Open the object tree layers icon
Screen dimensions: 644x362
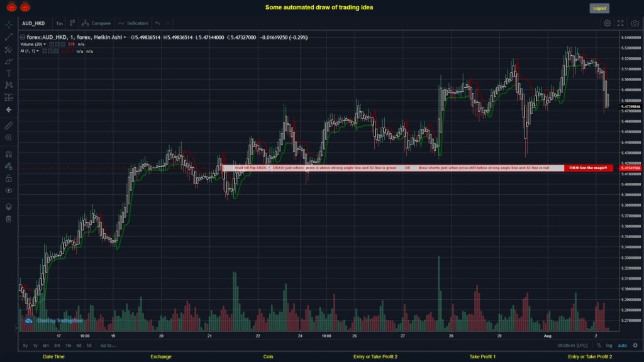click(x=9, y=206)
